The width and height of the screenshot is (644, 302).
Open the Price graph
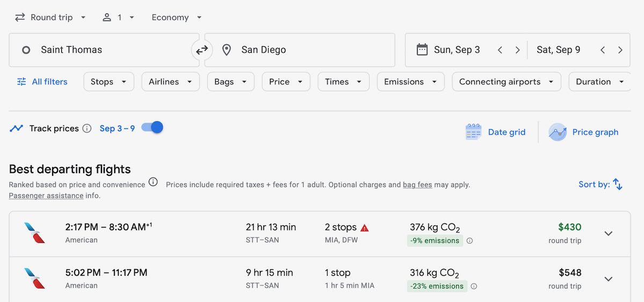[x=584, y=132]
